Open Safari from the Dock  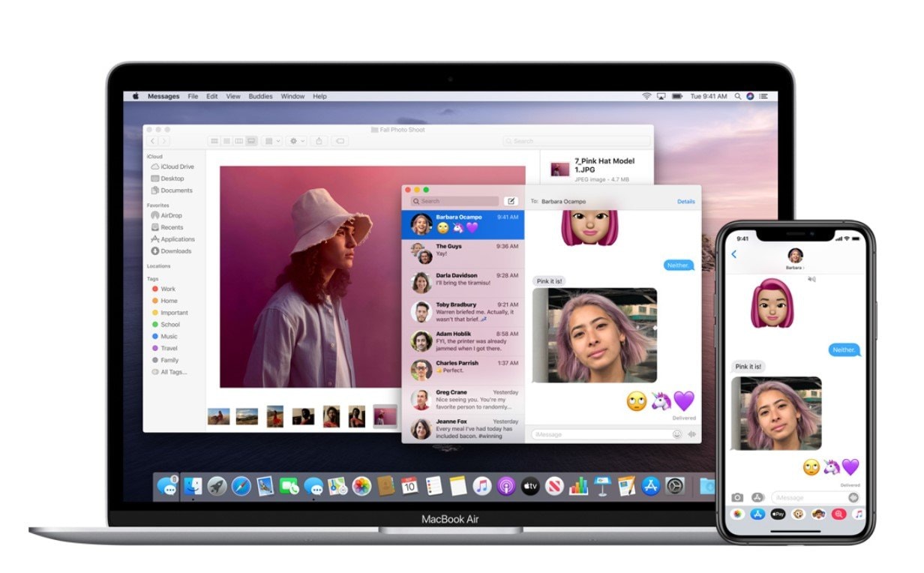pyautogui.click(x=241, y=486)
